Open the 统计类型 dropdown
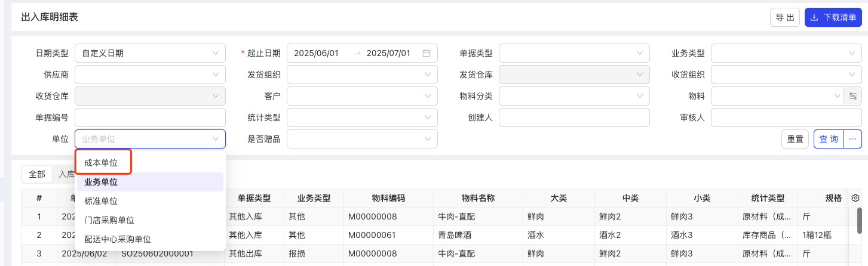This screenshot has height=266, width=868. [362, 117]
